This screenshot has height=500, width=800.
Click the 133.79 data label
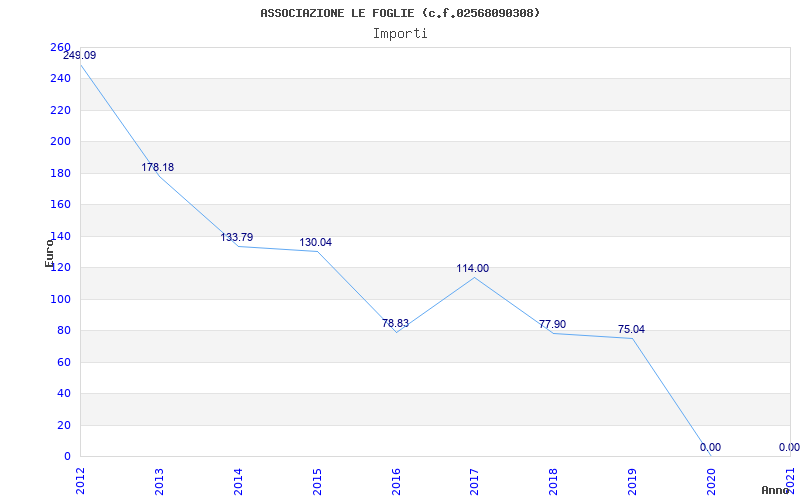click(237, 237)
